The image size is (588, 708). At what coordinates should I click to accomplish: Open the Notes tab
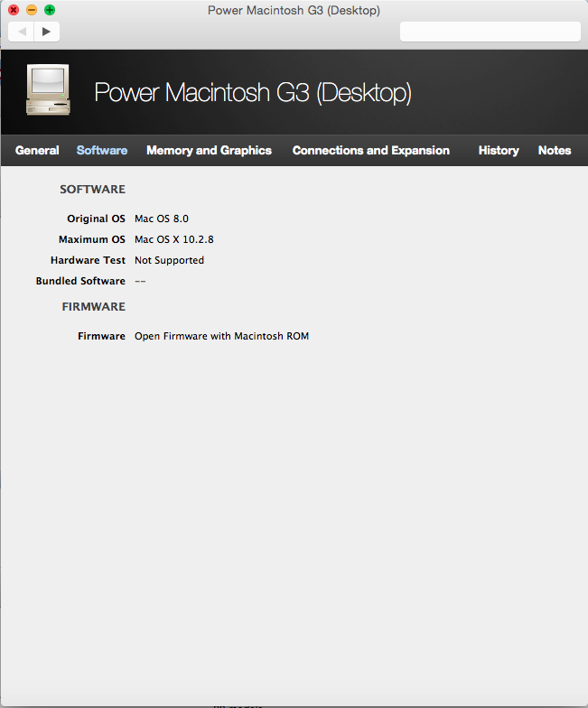555,150
